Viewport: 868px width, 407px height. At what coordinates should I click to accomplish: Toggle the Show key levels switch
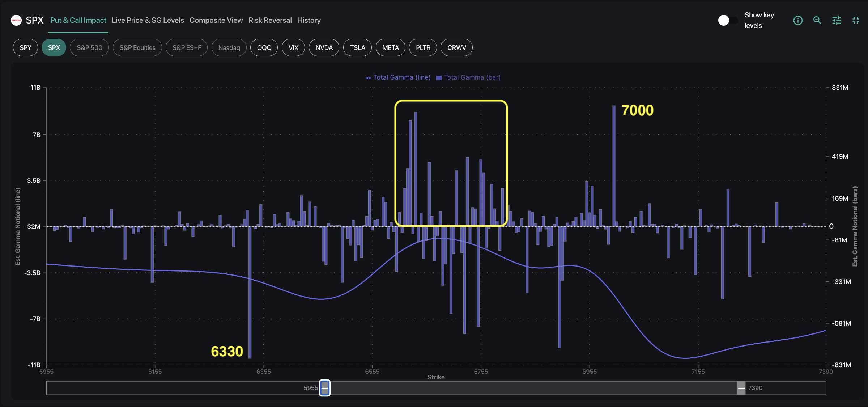tap(727, 20)
